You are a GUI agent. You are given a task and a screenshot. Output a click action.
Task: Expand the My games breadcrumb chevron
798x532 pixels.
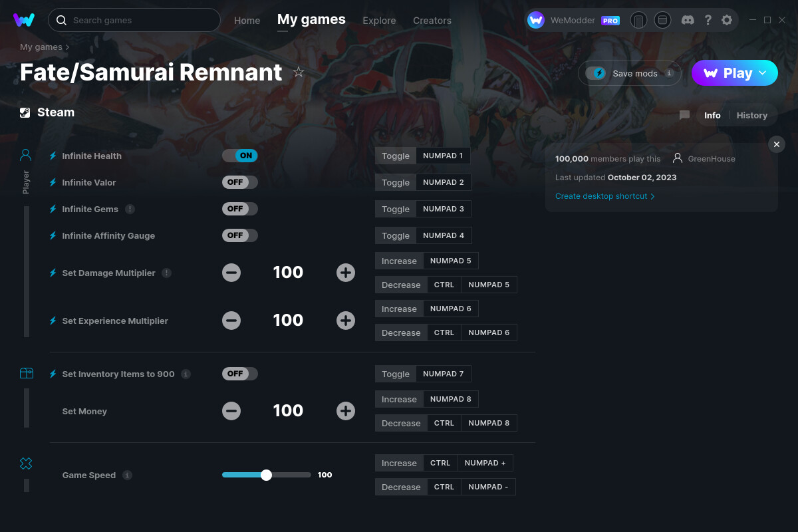click(67, 47)
